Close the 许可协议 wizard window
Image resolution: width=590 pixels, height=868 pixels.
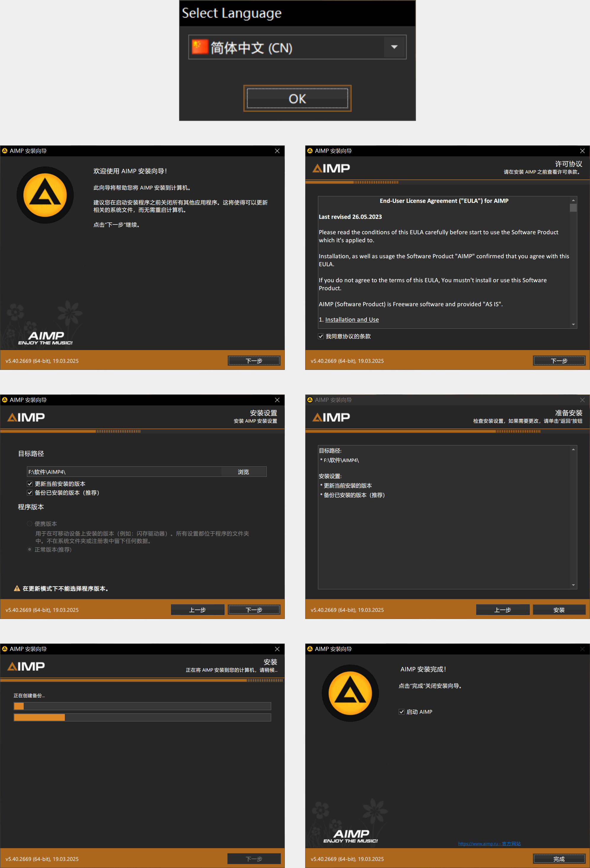[x=582, y=151]
